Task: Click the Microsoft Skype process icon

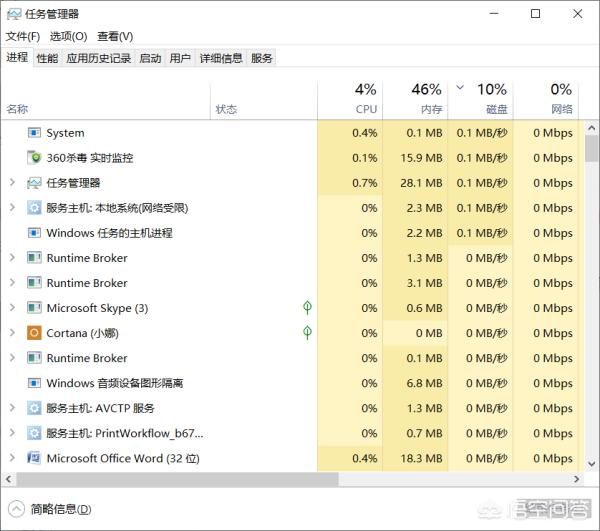Action: coord(35,308)
